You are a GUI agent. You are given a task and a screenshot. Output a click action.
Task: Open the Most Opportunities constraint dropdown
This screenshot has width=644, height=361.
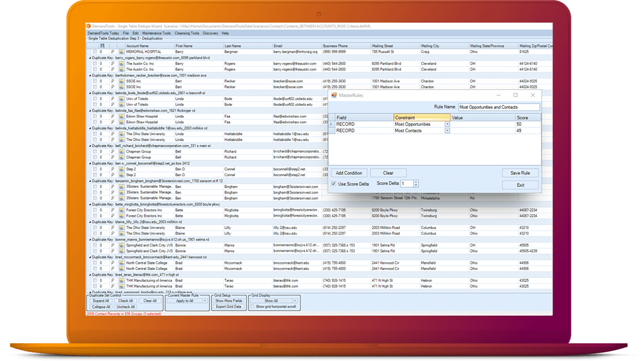pos(447,124)
